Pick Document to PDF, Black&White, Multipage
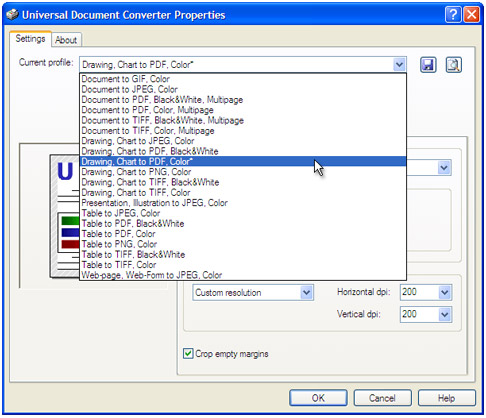Image resolution: width=486 pixels, height=418 pixels. [x=243, y=100]
